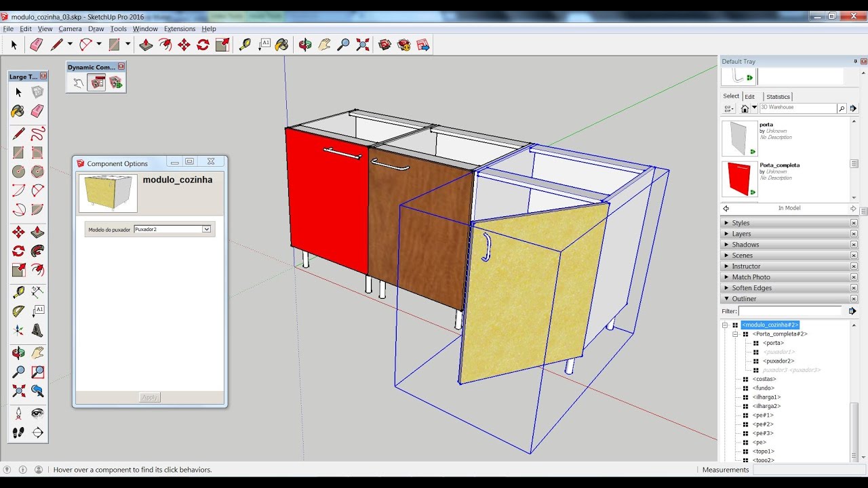Open the shape tool dropdown arrow in top toolbar

pyautogui.click(x=127, y=45)
